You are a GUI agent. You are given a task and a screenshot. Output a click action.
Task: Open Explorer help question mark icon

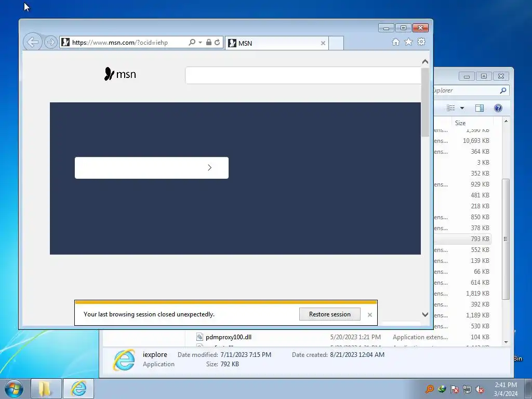(498, 108)
